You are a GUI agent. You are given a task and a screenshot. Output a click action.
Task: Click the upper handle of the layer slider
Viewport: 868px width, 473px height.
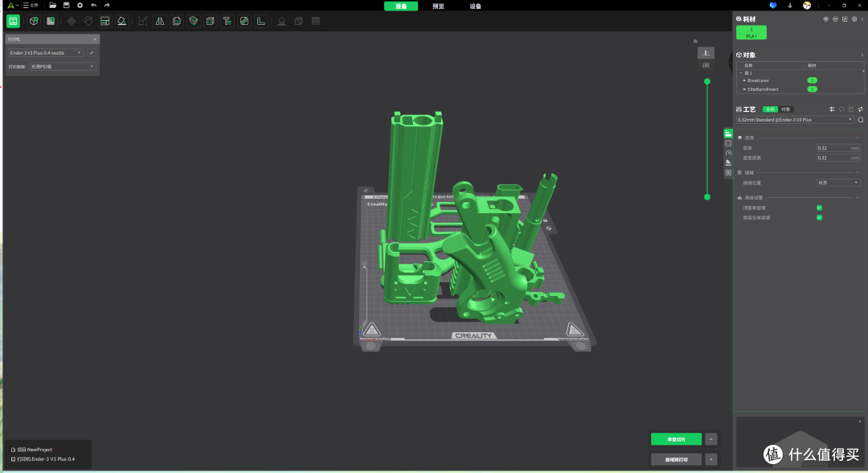pos(707,81)
